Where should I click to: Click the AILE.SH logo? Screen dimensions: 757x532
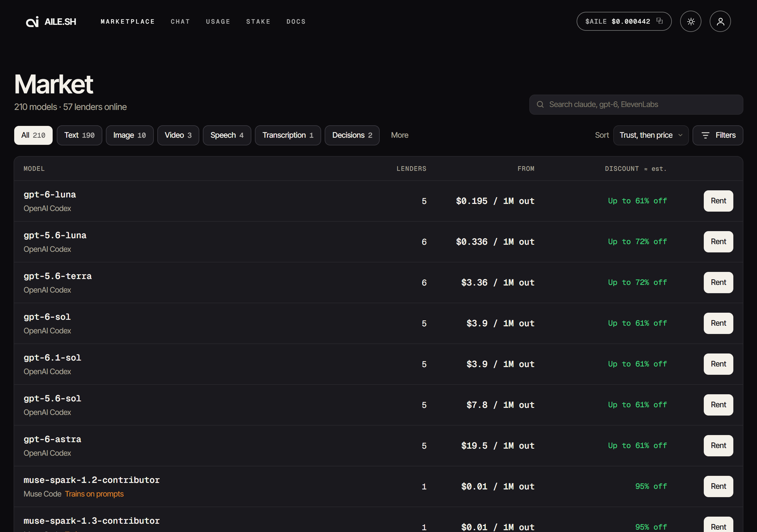pos(51,21)
